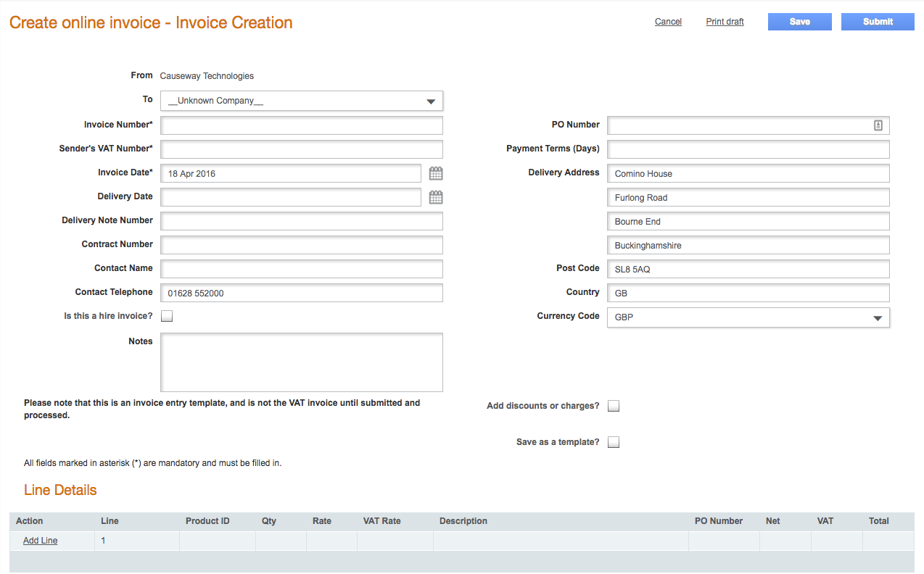
Task: Submit the invoice
Action: coord(878,22)
